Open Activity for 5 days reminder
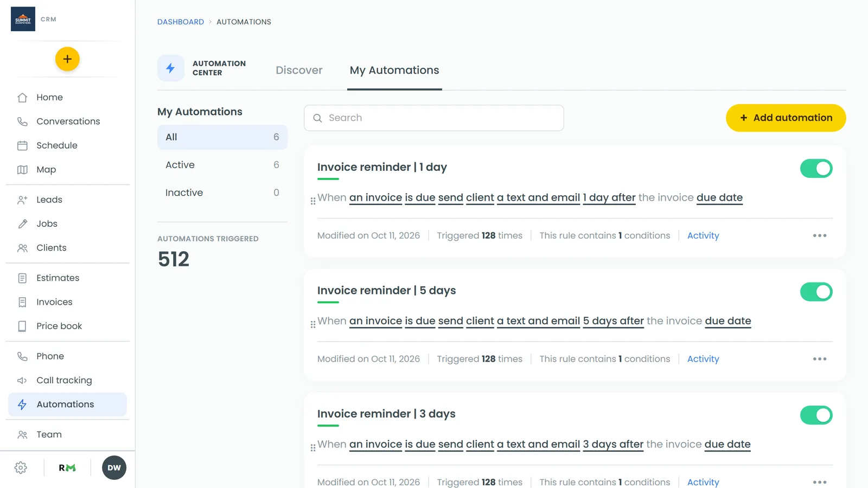The image size is (868, 488). [703, 359]
